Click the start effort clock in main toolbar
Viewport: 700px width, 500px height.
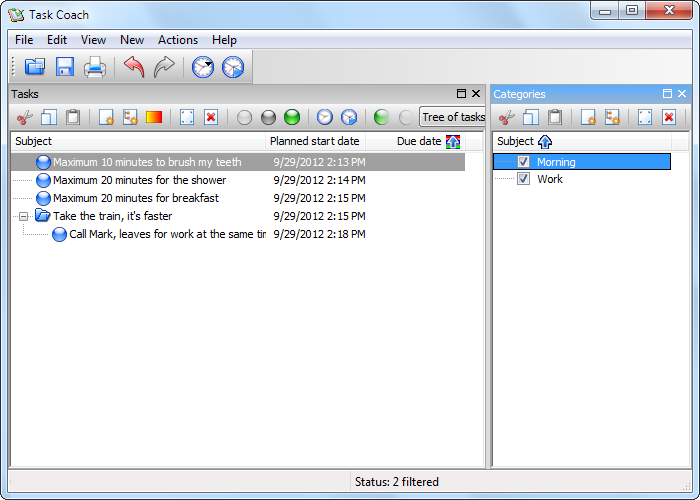point(203,67)
